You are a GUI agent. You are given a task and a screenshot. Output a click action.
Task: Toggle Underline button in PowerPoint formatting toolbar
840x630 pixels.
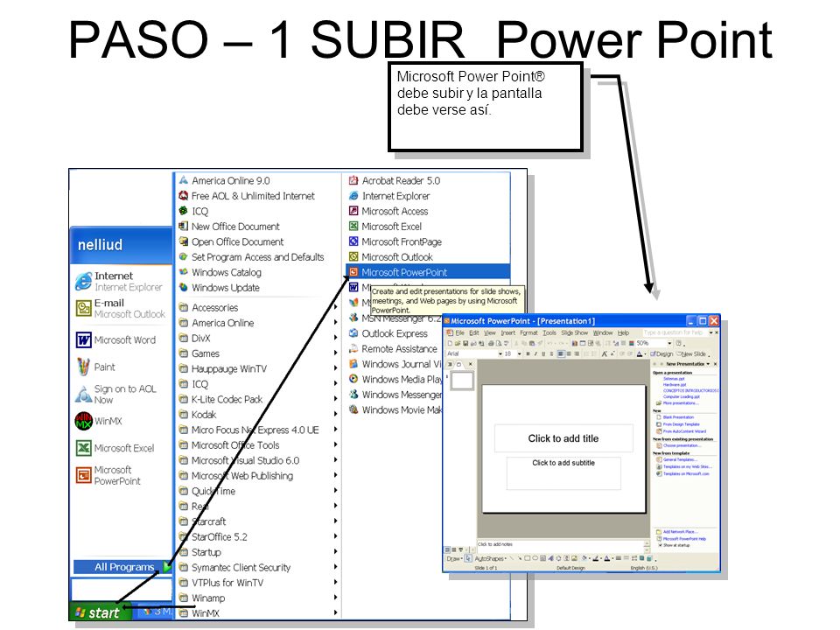pos(543,353)
